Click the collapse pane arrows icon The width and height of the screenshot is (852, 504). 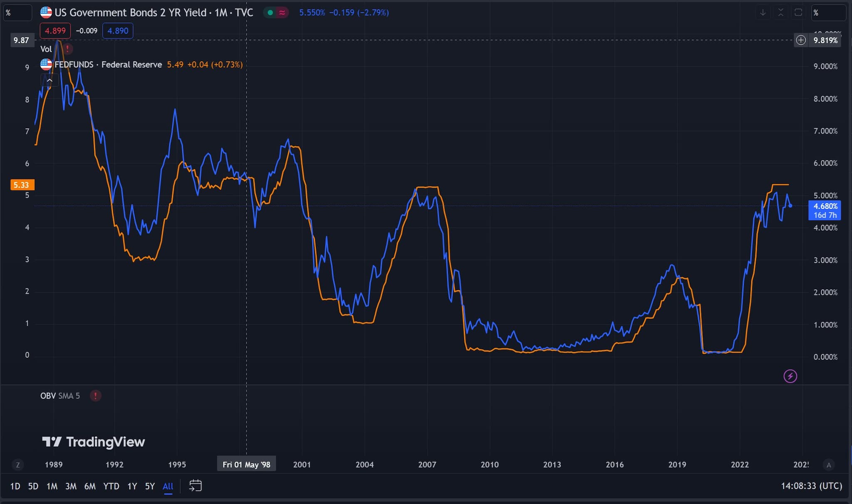coord(781,12)
